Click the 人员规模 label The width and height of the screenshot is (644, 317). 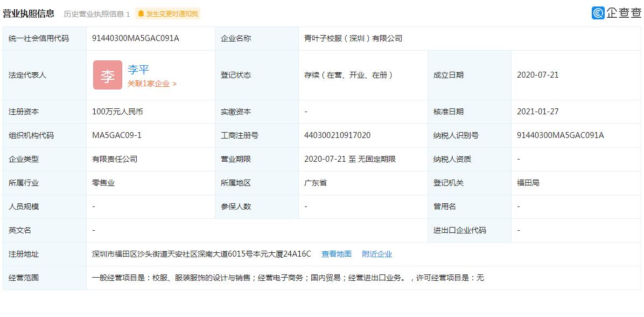[23, 207]
